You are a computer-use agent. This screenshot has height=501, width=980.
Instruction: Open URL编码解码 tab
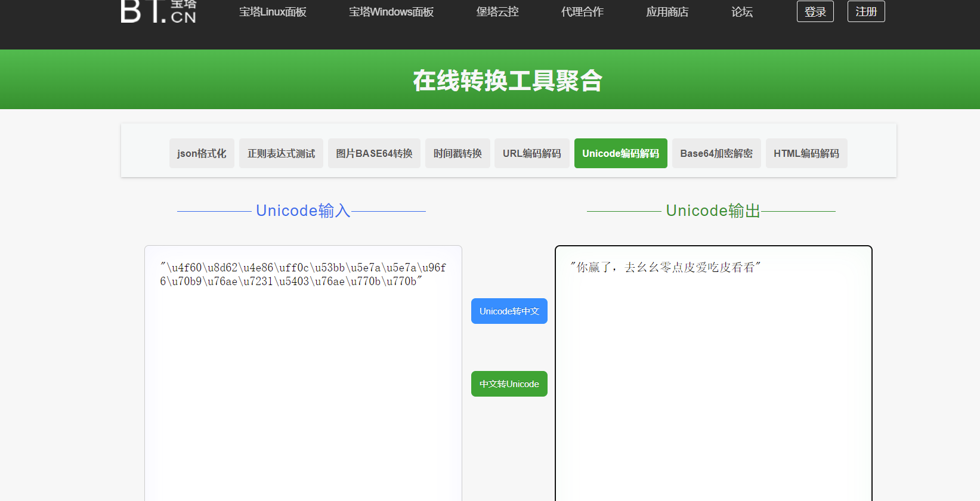click(532, 153)
